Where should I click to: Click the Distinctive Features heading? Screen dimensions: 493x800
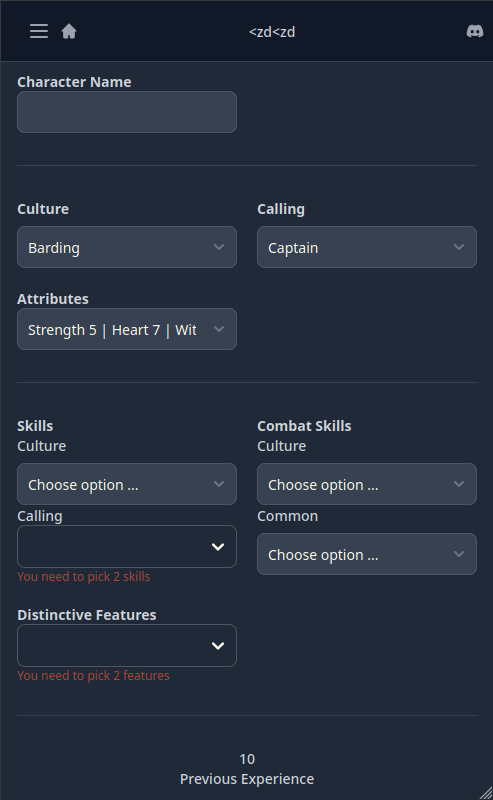click(x=87, y=615)
